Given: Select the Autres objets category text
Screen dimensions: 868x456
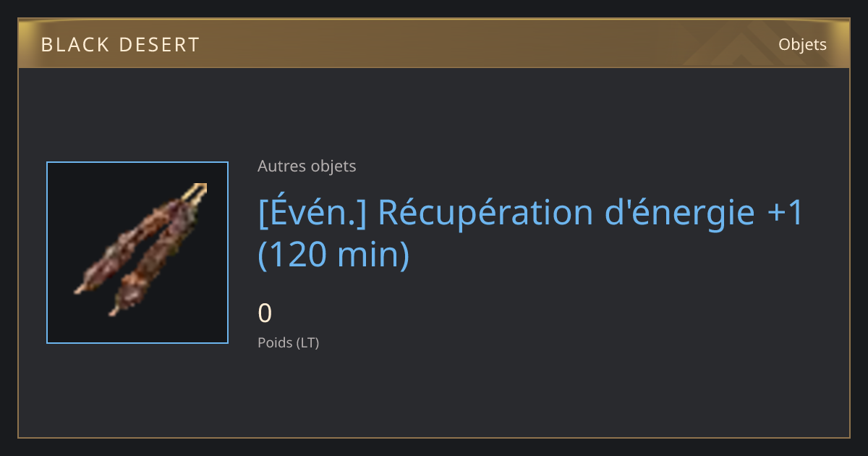Looking at the screenshot, I should [x=307, y=166].
